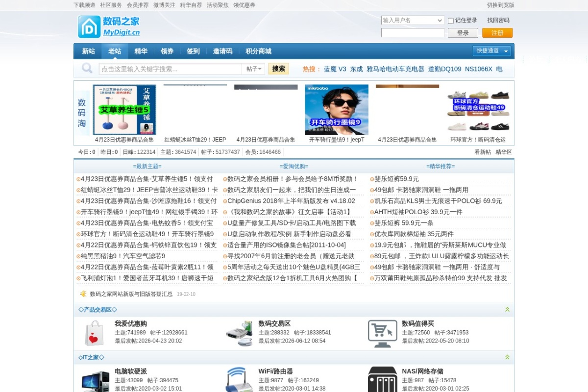
Task: Open the 数码交易区 forum icon
Action: pos(239,333)
